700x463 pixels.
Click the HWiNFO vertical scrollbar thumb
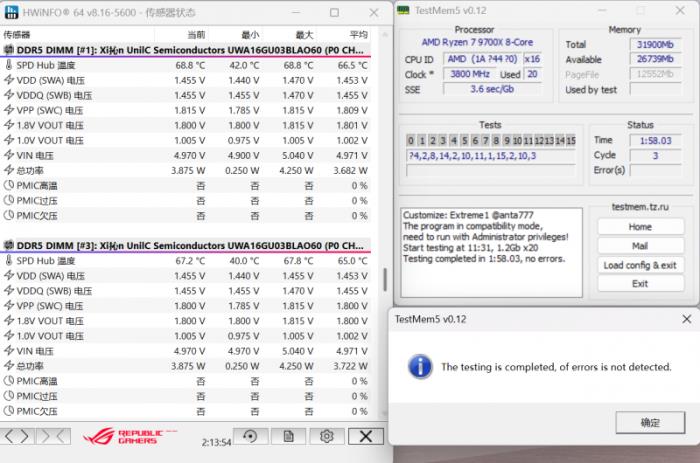(385, 279)
